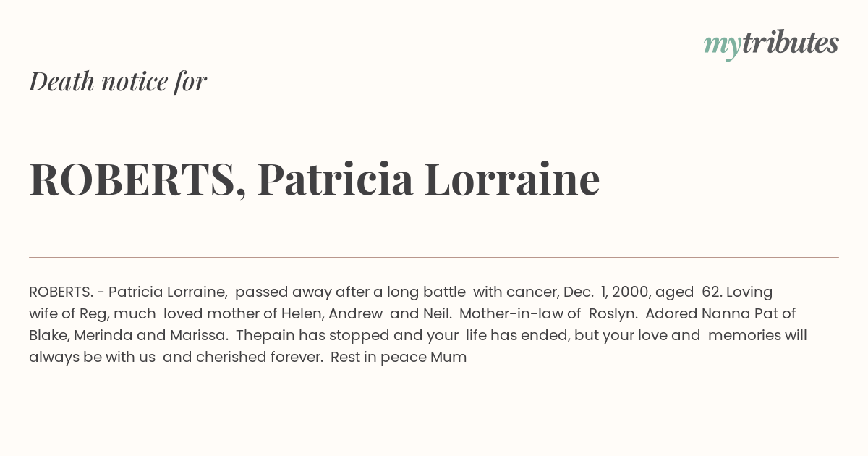Click the horizontal divider line
868x456 pixels.
pyautogui.click(x=434, y=257)
